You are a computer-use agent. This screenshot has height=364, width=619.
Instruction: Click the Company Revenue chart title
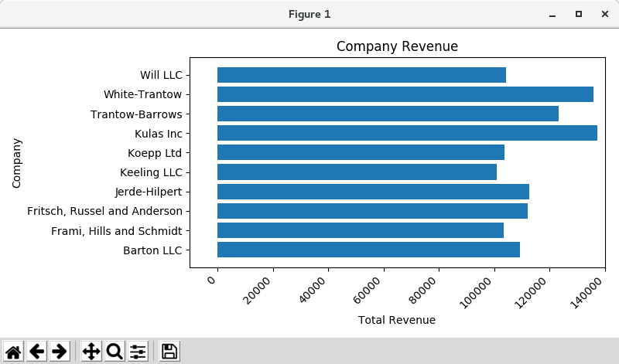[x=397, y=46]
